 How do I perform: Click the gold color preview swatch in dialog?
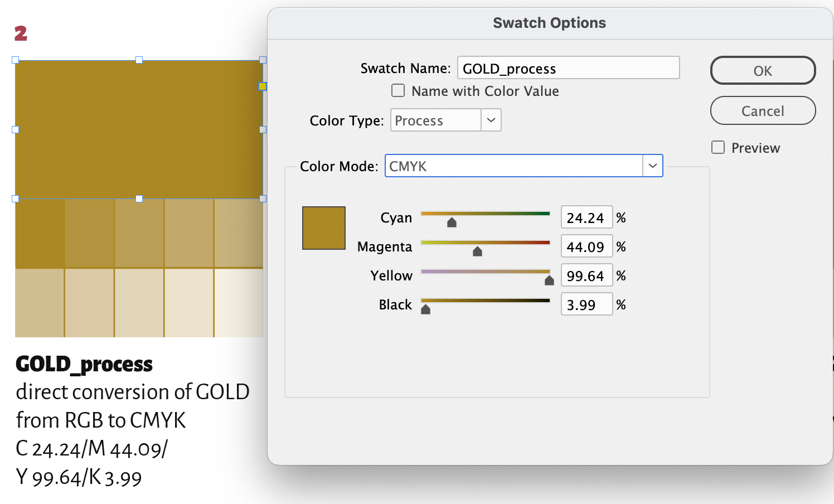pyautogui.click(x=324, y=228)
